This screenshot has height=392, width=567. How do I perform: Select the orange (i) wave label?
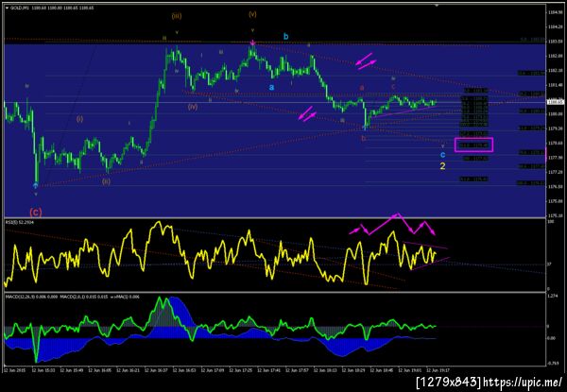coord(79,119)
